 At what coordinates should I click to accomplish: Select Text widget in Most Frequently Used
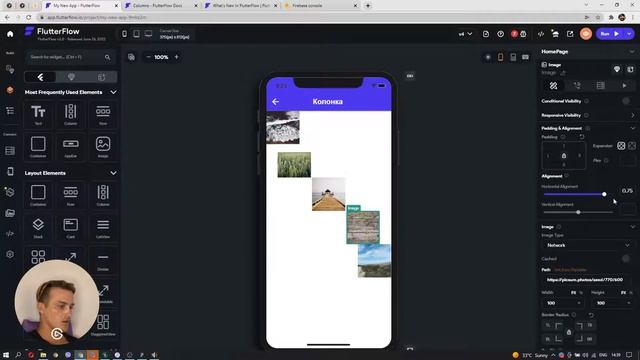pyautogui.click(x=38, y=114)
